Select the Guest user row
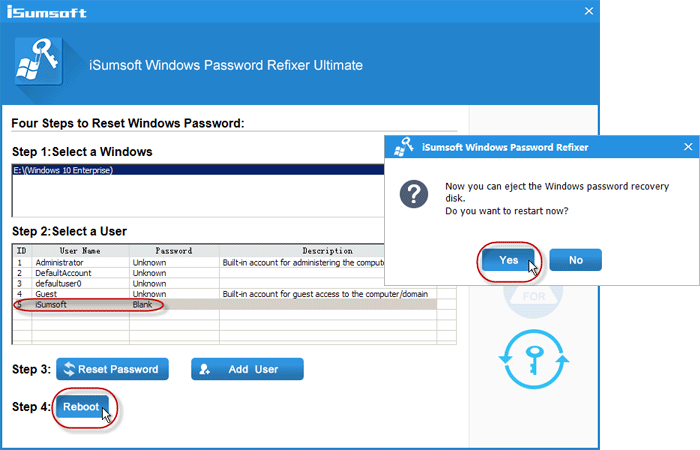Image resolution: width=700 pixels, height=450 pixels. click(225, 294)
